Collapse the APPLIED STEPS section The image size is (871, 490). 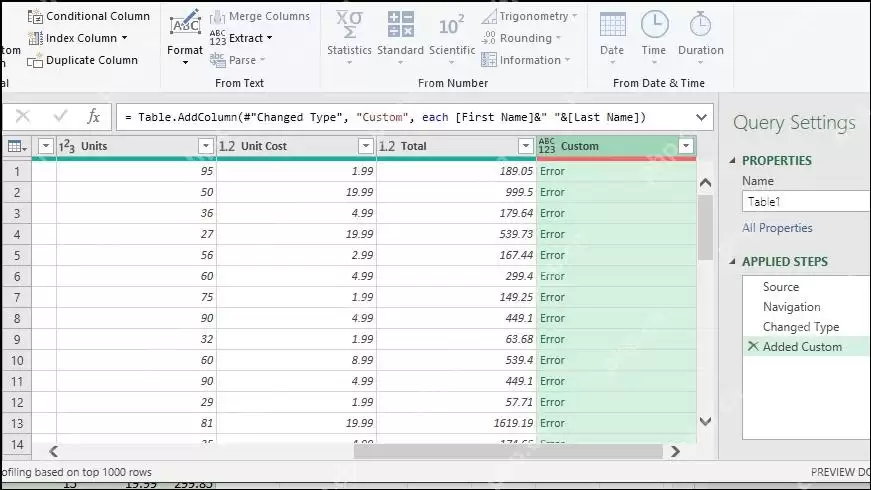point(732,261)
